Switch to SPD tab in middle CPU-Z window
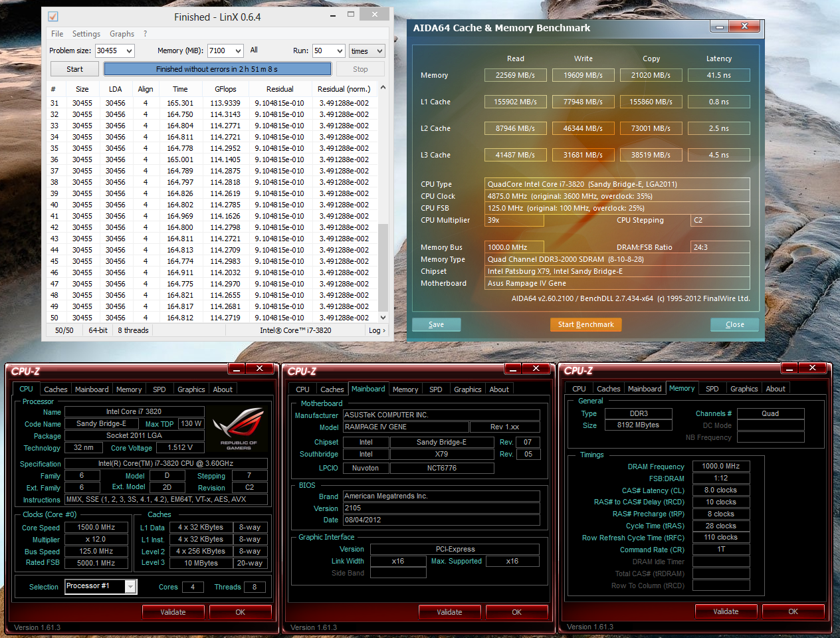Viewport: 840px width, 638px height. 436,389
